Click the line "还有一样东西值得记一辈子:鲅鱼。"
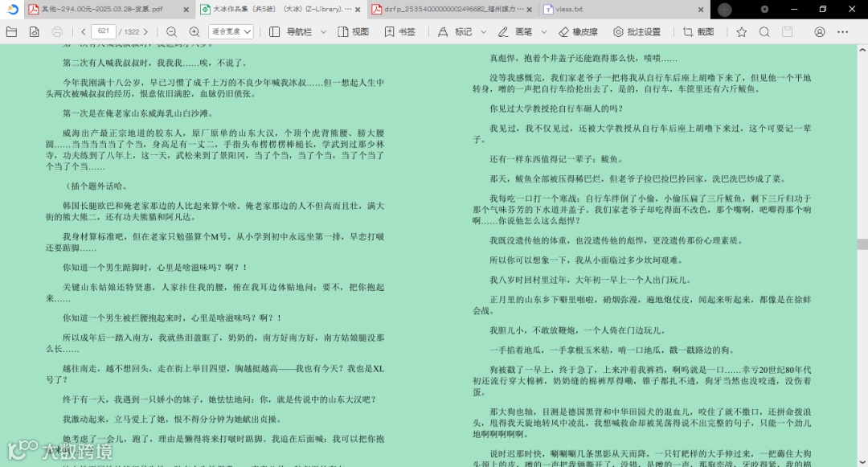 [x=556, y=159]
